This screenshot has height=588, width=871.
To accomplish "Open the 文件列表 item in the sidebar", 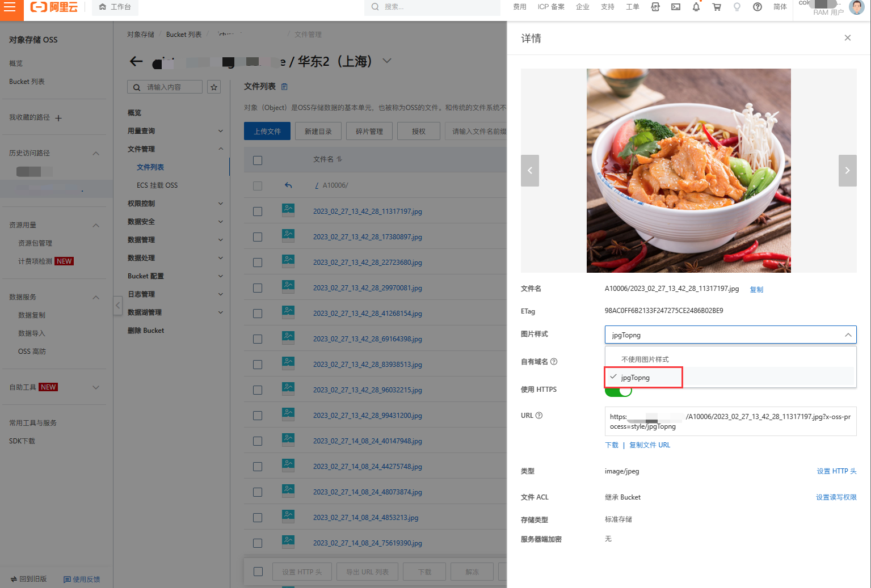I will pos(150,167).
